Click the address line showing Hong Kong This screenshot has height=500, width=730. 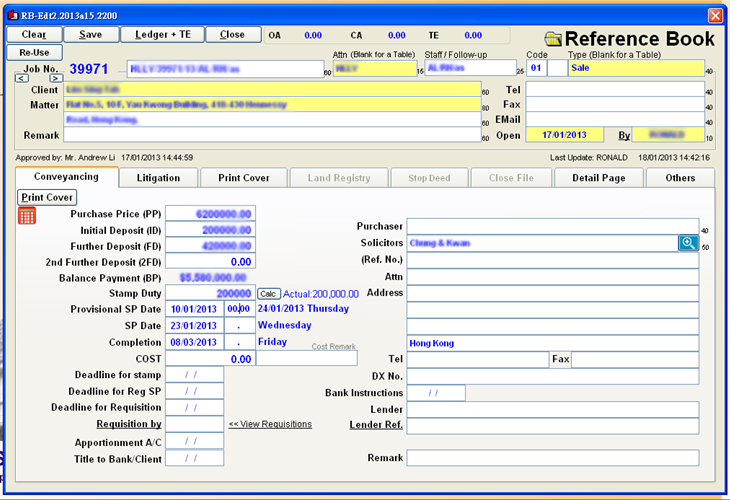553,343
